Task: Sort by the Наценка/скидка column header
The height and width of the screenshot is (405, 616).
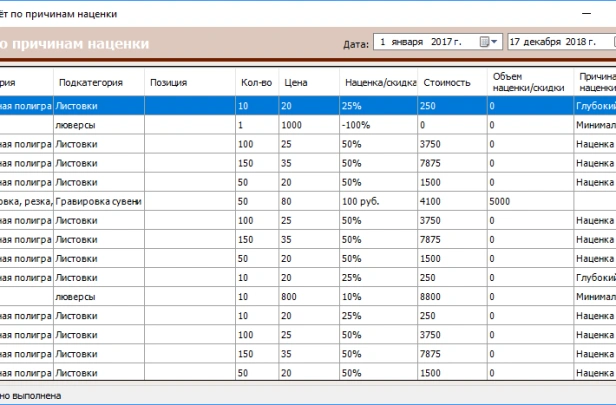Action: coord(377,82)
